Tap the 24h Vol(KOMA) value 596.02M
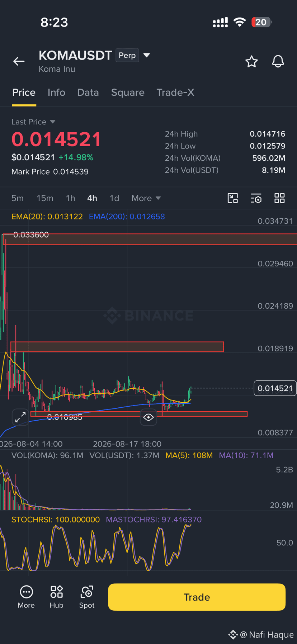The height and width of the screenshot is (644, 297). point(269,158)
